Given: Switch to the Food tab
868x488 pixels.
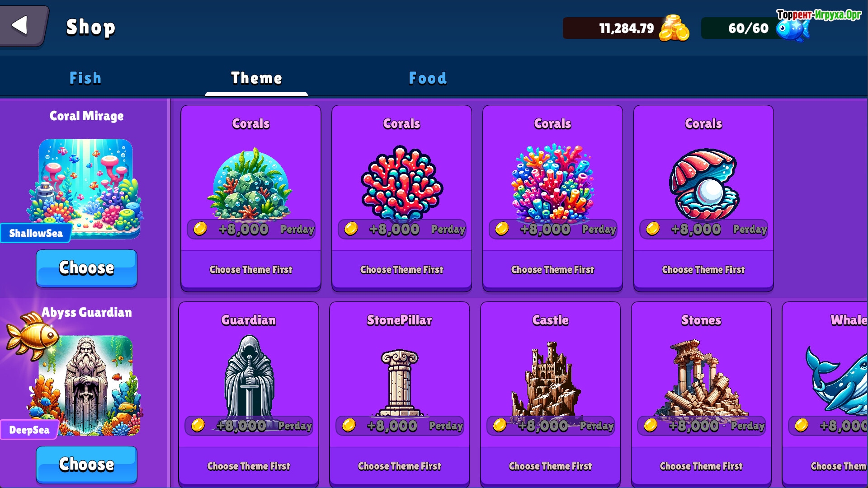Looking at the screenshot, I should point(428,78).
